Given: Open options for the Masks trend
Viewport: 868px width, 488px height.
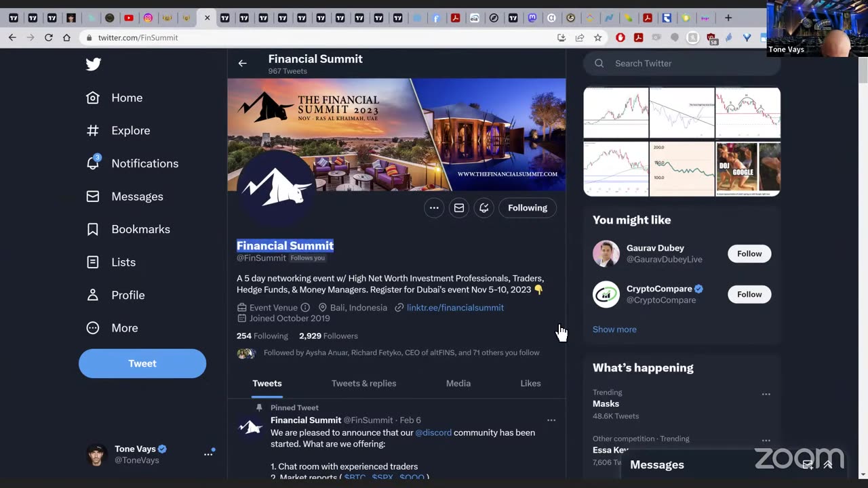Looking at the screenshot, I should coord(766,394).
